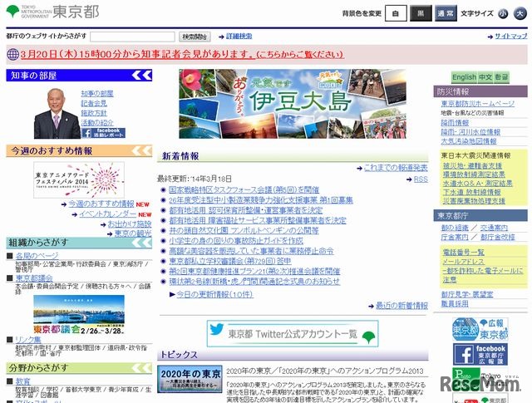Click the 東京都 Twitter公式アカウント一覧 banner
532x403 pixels.
pyautogui.click(x=293, y=333)
